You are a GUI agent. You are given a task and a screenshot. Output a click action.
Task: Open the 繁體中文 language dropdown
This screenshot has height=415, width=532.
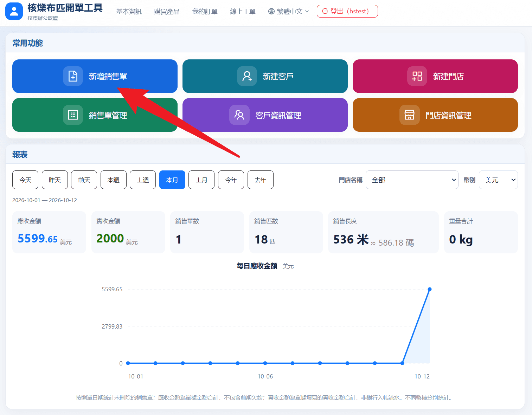point(288,11)
